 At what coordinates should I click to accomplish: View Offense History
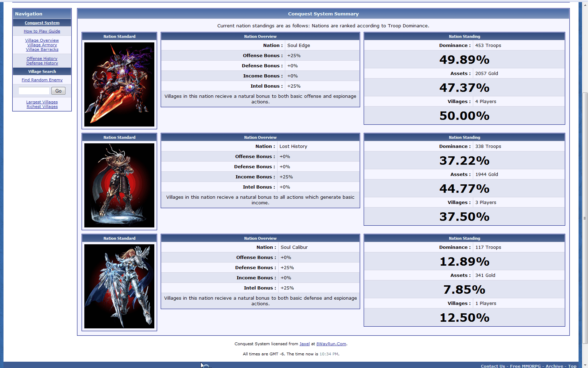[42, 59]
